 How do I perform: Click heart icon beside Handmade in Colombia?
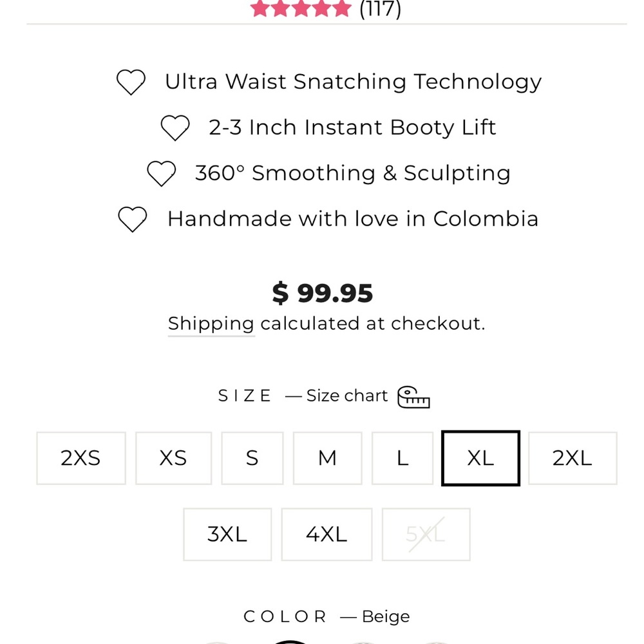[x=133, y=219]
